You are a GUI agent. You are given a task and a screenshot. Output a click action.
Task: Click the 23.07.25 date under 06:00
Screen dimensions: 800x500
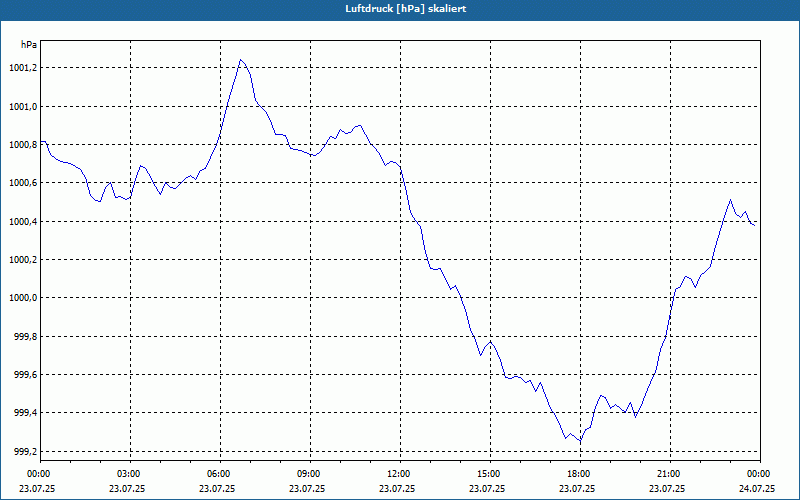(x=217, y=488)
